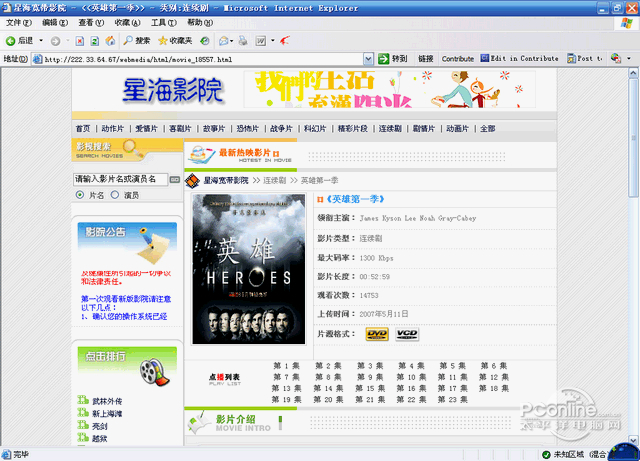Click the 星海宽带影院 breadcrumb link

(x=226, y=180)
